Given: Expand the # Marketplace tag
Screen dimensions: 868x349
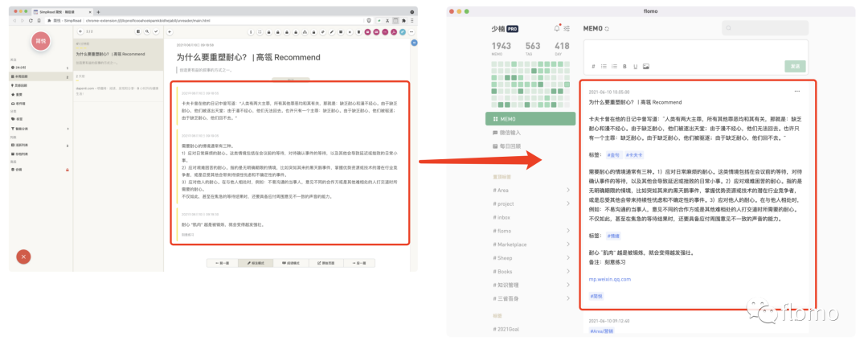Looking at the screenshot, I should coord(568,244).
